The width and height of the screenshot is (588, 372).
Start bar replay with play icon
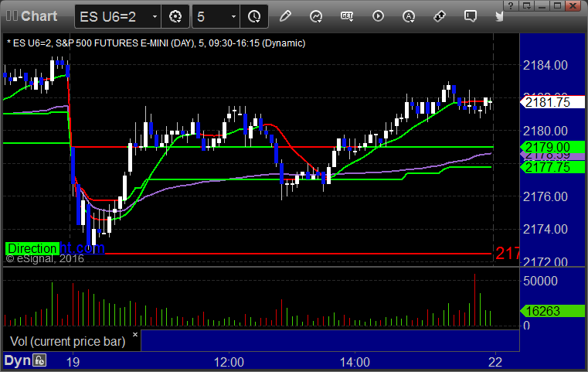pyautogui.click(x=378, y=16)
